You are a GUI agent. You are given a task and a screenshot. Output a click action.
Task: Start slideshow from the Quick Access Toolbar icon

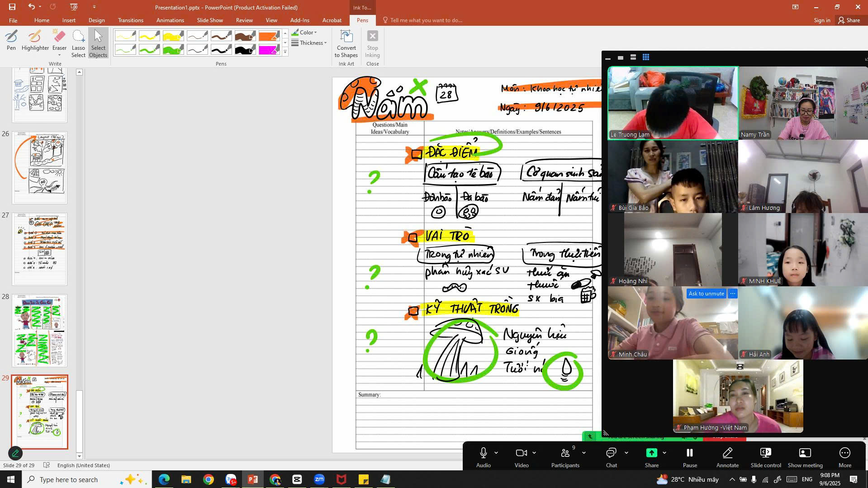point(74,7)
